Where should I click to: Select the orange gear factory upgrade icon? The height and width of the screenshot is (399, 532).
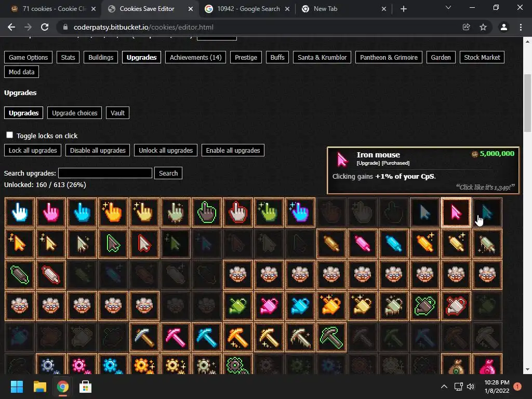tap(144, 364)
